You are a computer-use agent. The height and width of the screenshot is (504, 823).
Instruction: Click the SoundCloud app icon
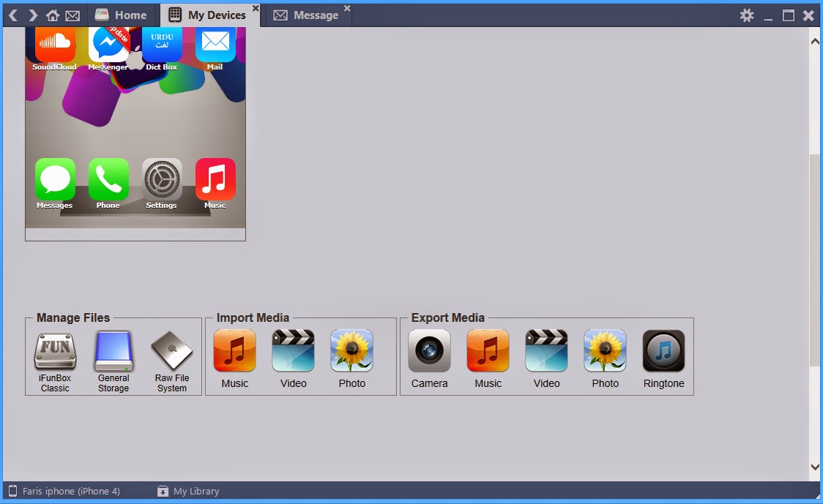point(55,45)
